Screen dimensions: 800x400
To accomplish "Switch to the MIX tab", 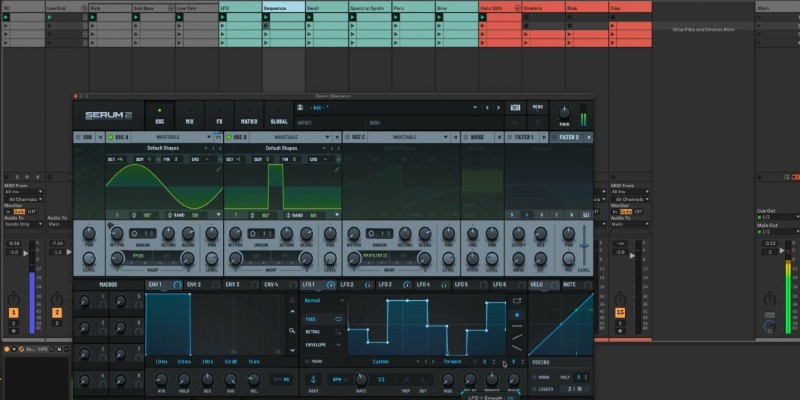I will [189, 116].
